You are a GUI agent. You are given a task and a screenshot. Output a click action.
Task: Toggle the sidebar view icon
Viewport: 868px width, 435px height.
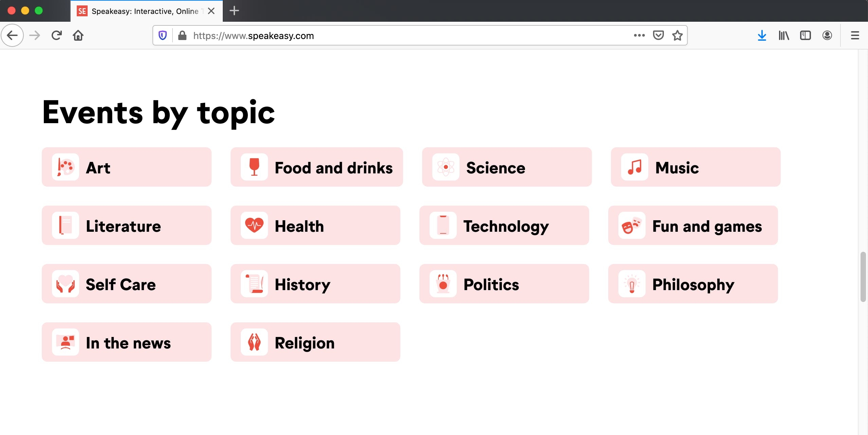click(805, 35)
